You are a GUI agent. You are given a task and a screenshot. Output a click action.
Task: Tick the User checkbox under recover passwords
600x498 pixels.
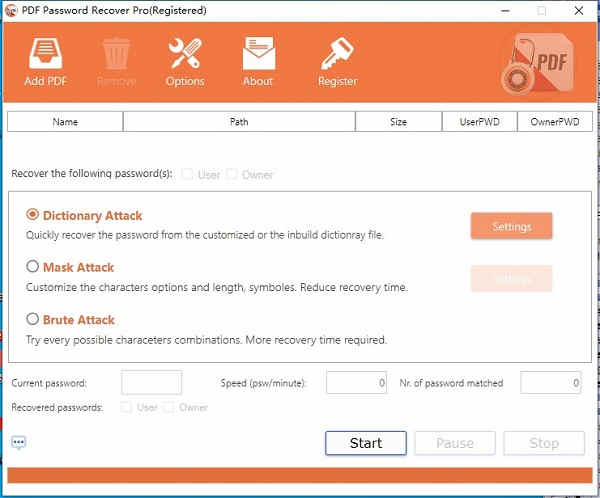coord(187,174)
